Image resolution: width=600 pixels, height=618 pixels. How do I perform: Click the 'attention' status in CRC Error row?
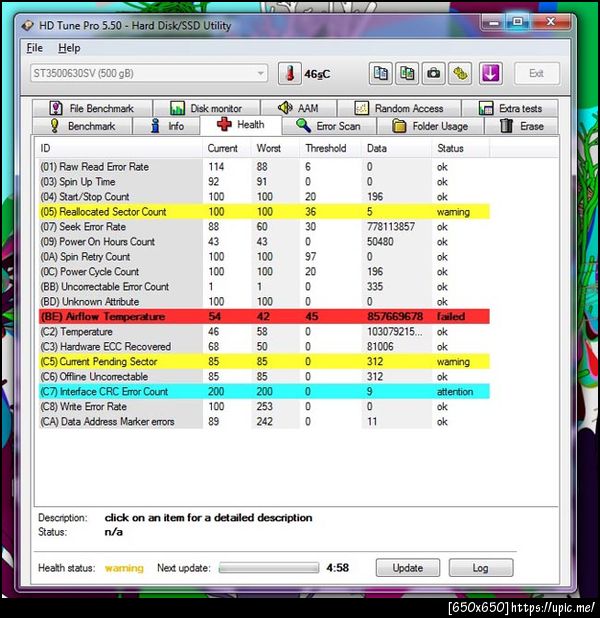click(455, 391)
